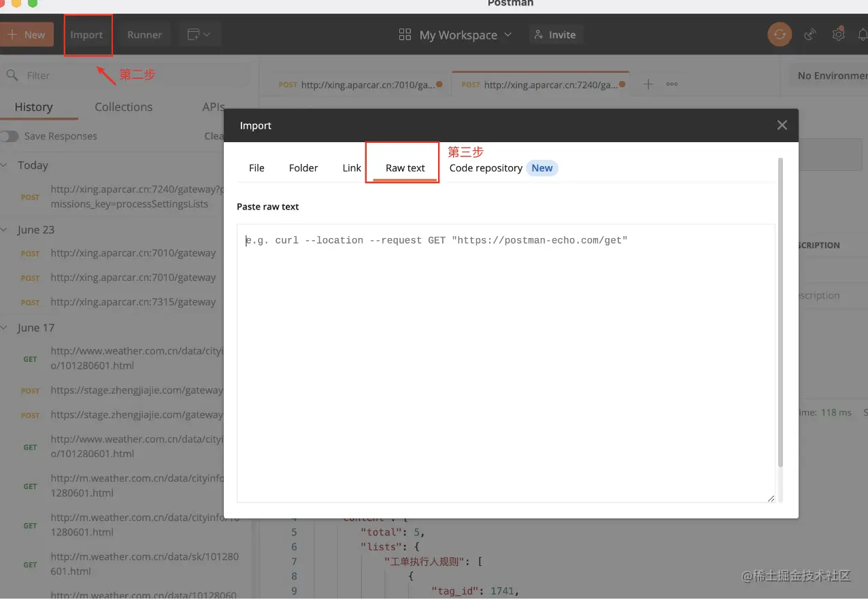Click the orange New button
Image resolution: width=868 pixels, height=600 pixels.
(26, 35)
